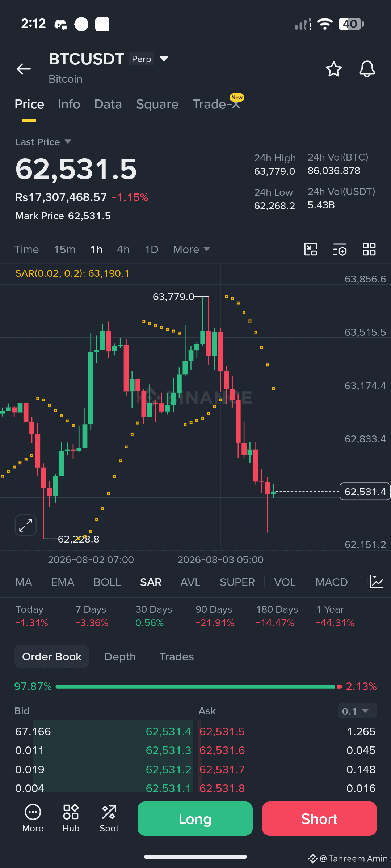391x868 pixels.
Task: Open the Square tab
Action: [x=157, y=104]
